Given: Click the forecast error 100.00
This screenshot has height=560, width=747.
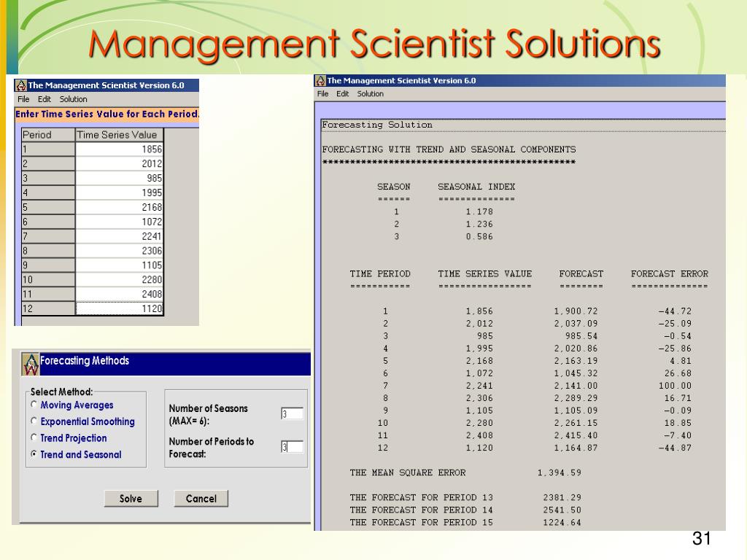Looking at the screenshot, I should point(675,386).
